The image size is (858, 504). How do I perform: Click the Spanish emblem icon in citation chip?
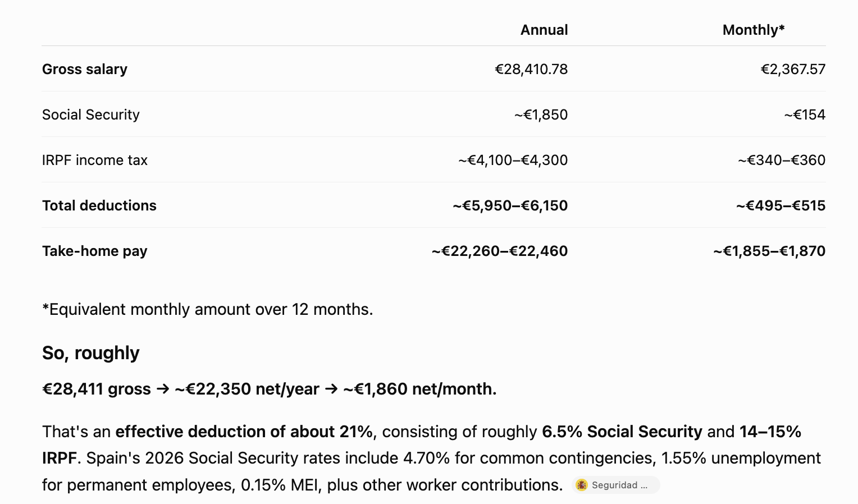tap(582, 485)
